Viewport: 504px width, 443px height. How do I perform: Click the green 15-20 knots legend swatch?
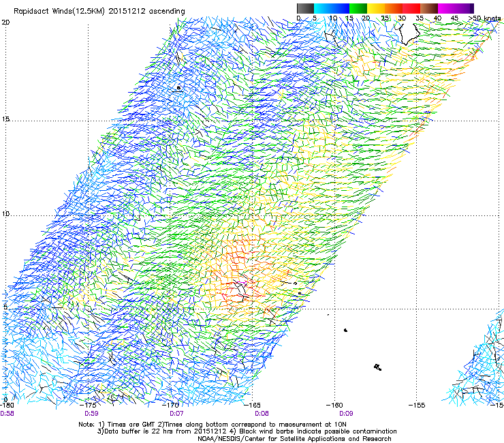[x=358, y=8]
